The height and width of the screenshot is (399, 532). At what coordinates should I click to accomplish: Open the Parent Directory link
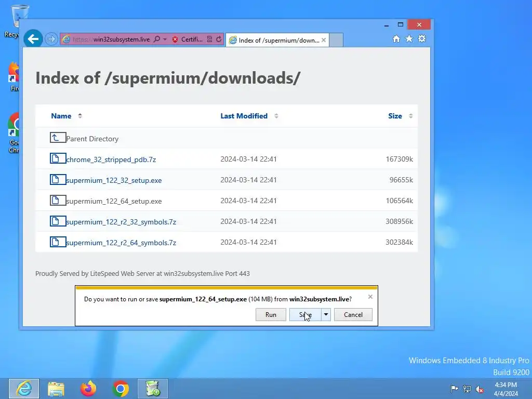tap(92, 139)
